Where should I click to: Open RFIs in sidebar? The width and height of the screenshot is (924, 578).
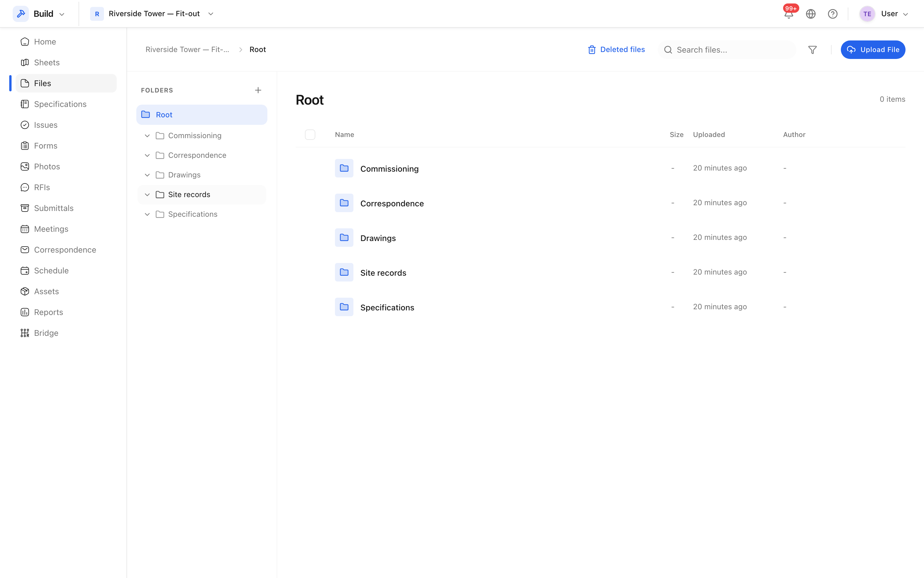pos(66,187)
